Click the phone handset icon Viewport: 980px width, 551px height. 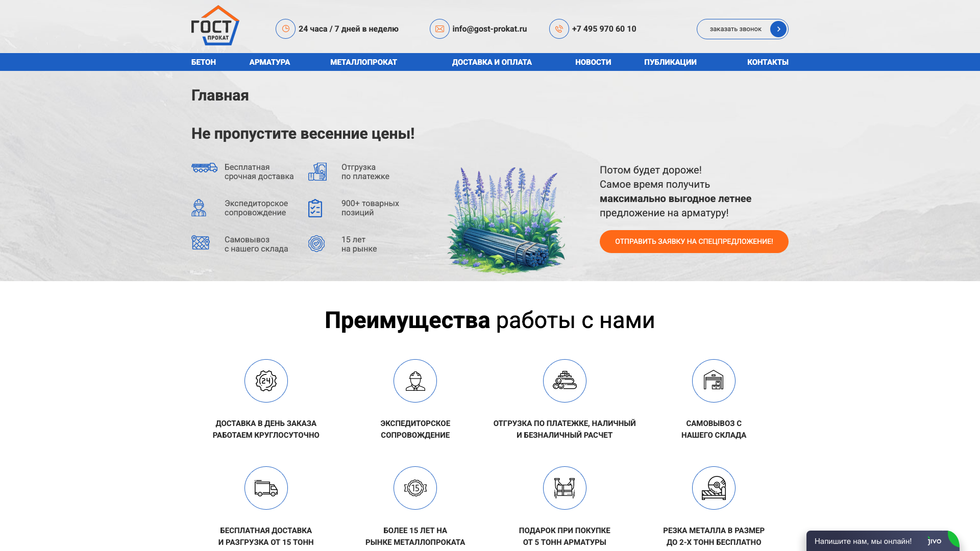click(559, 29)
